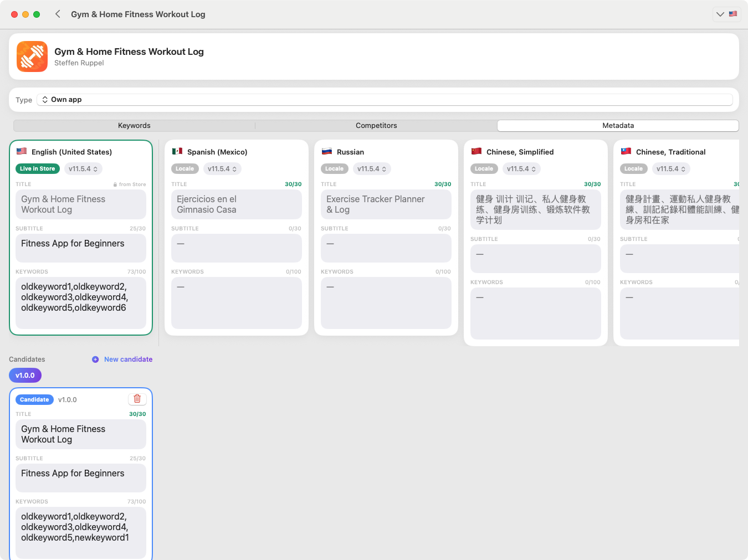Screen dimensions: 748x560
Task: Expand the title bar locale chevron
Action: pyautogui.click(x=720, y=14)
